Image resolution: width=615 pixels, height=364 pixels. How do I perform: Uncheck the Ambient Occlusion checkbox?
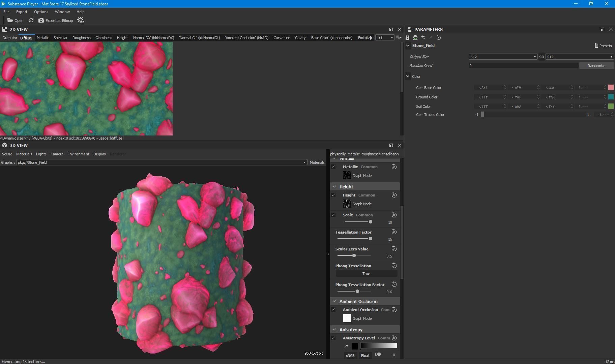coord(333,310)
